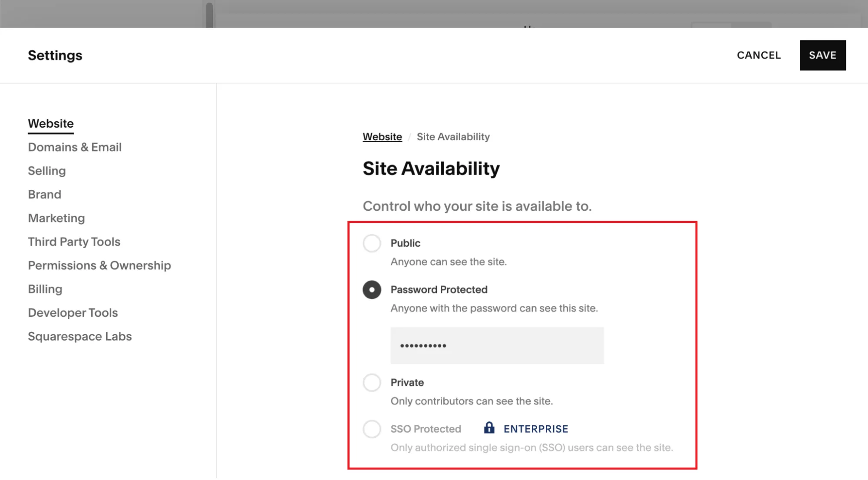Screen dimensions: 868x480
Task: Click the SAVE button
Action: (x=822, y=55)
